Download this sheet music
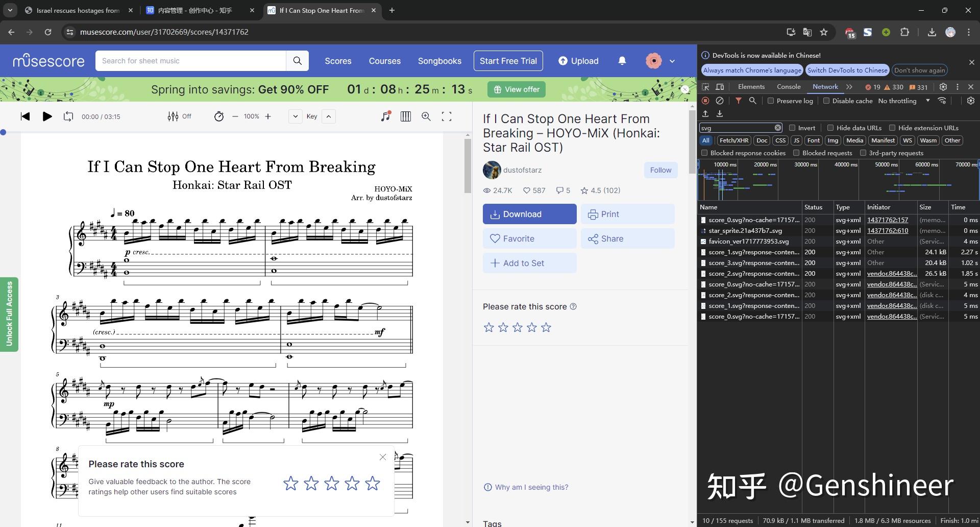Screen dimensions: 980x527 point(529,213)
